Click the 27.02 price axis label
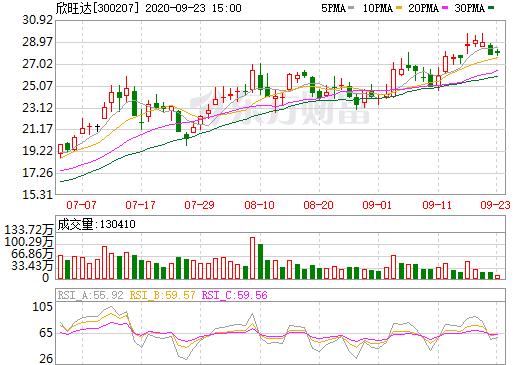Viewport: 520px width, 365px height. (38, 64)
